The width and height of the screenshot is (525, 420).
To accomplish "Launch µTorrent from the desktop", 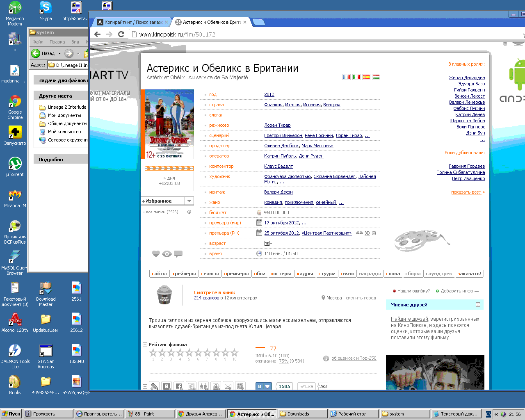I will click(x=15, y=167).
